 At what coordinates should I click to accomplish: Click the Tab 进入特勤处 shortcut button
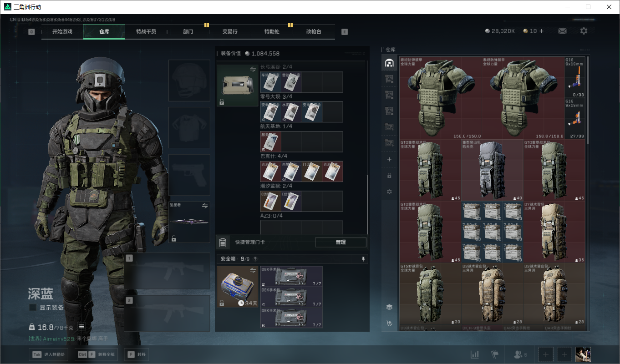click(49, 354)
